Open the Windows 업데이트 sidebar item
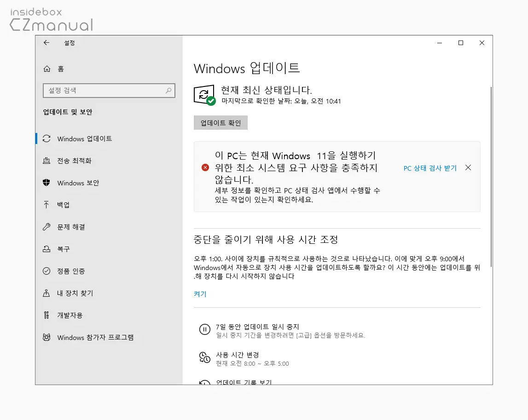528x420 pixels. click(109, 138)
